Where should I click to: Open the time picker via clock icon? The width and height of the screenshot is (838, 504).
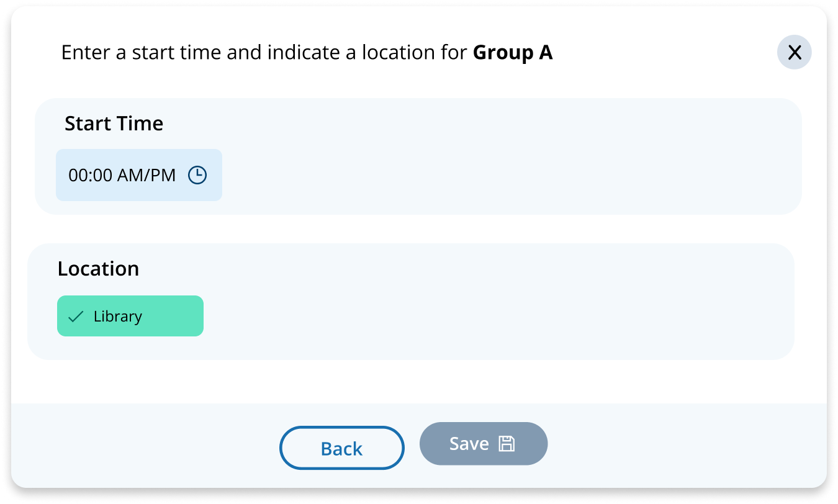coord(197,175)
